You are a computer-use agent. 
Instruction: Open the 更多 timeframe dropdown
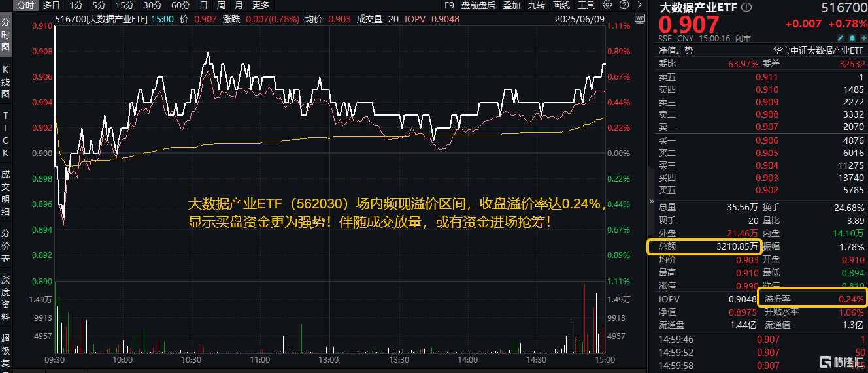(261, 5)
